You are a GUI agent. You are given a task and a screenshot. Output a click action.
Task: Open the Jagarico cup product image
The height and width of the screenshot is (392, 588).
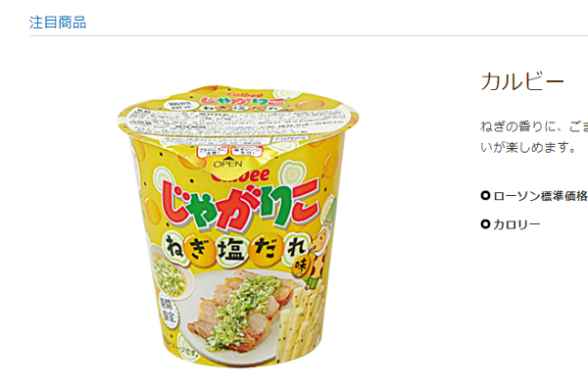238,226
